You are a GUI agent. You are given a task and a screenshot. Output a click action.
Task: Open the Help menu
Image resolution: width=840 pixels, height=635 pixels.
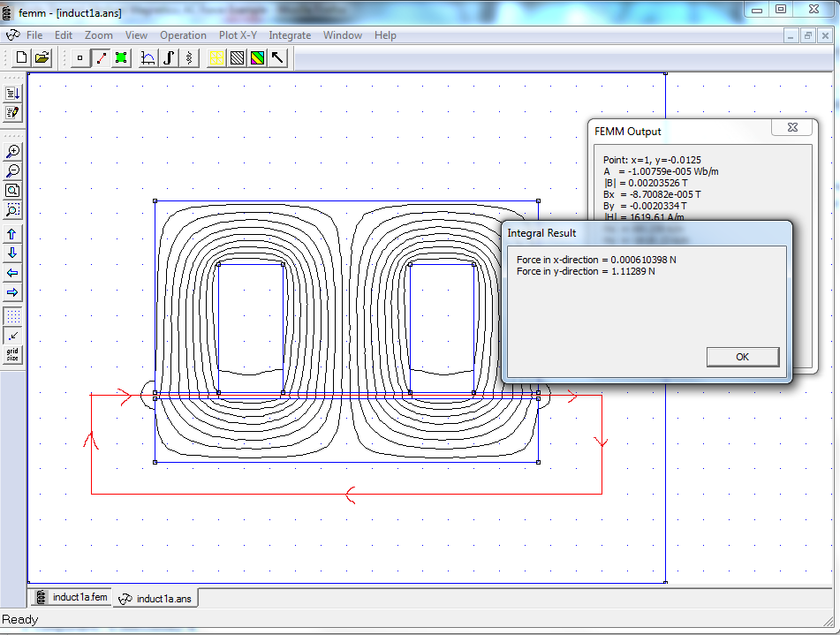point(385,35)
